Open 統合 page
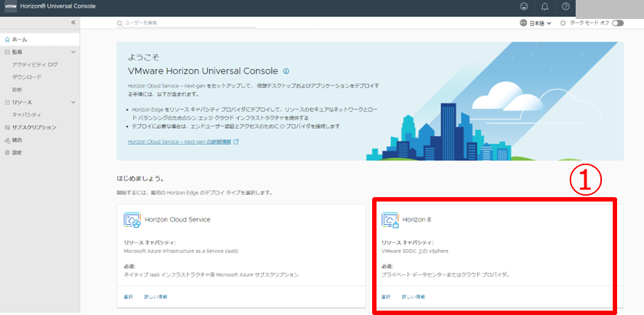 coord(17,140)
